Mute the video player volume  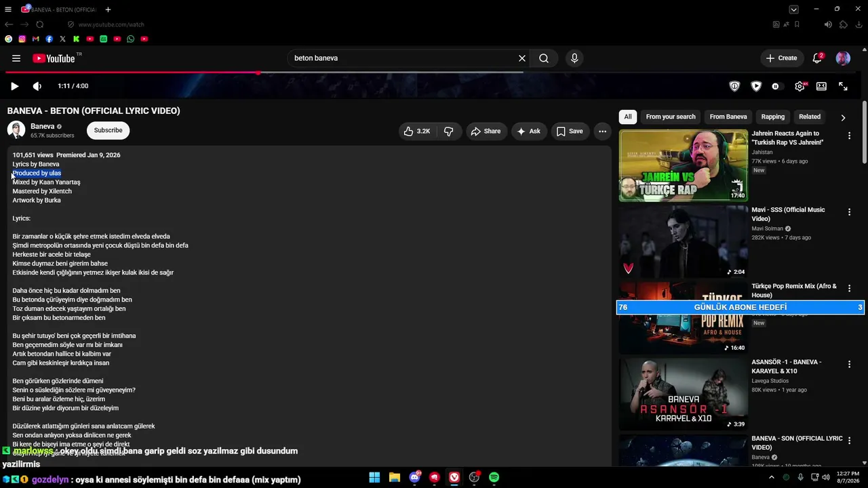click(37, 86)
